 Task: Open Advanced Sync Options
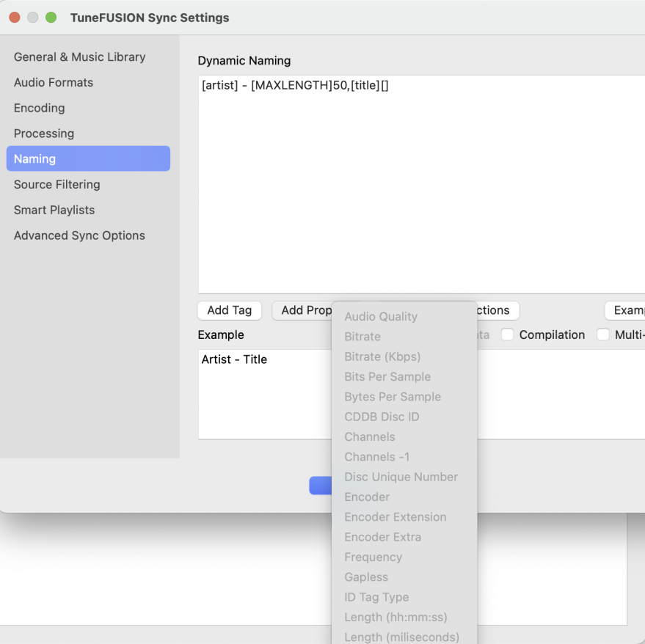79,235
